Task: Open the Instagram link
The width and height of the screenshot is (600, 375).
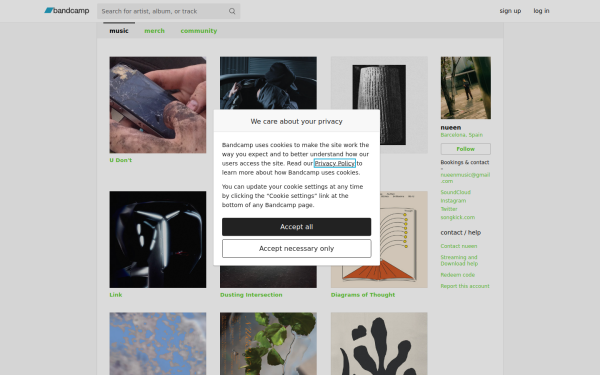Action: click(453, 201)
